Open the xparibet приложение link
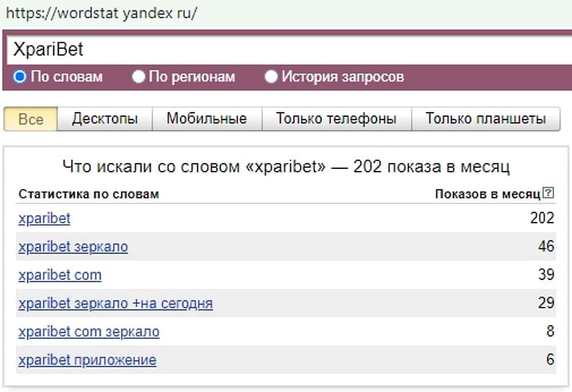 (x=87, y=360)
